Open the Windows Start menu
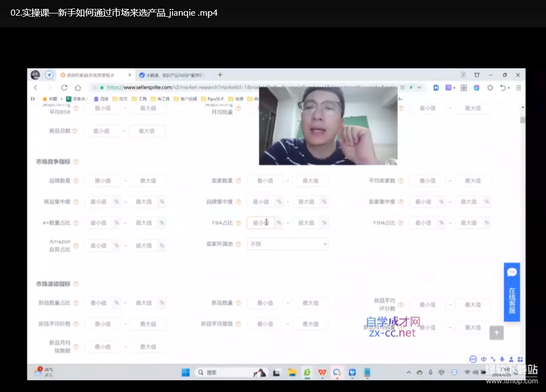Image resolution: width=546 pixels, height=392 pixels. click(x=185, y=372)
